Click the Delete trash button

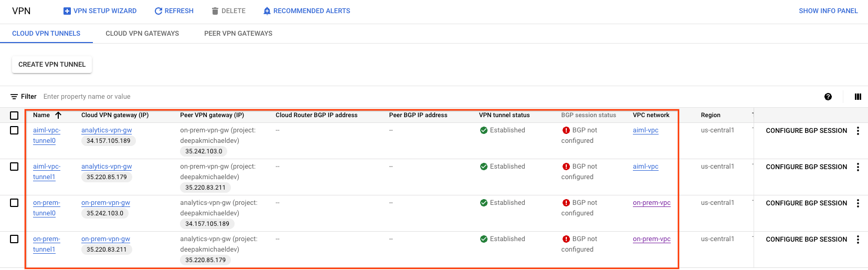[x=228, y=11]
